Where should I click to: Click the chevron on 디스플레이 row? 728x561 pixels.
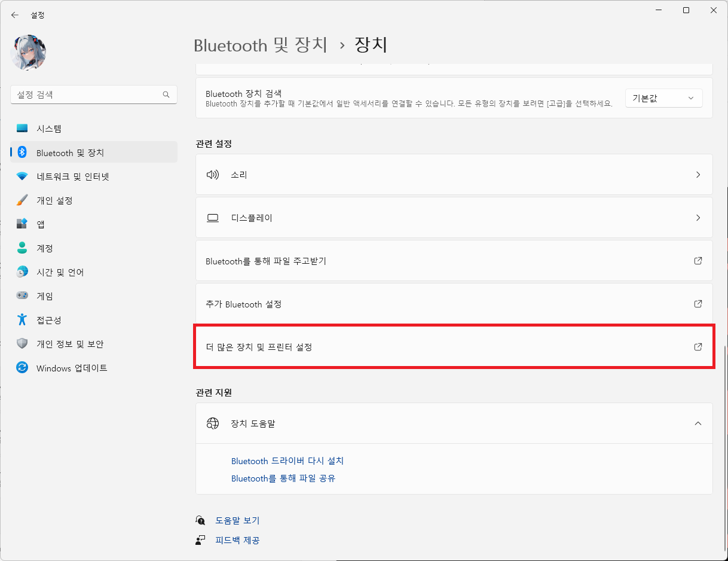click(x=698, y=218)
